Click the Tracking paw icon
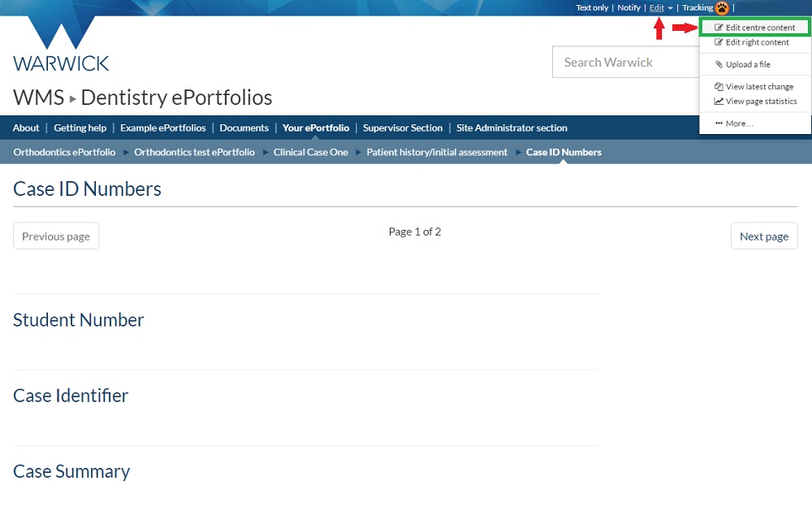Image resolution: width=812 pixels, height=511 pixels. [722, 8]
